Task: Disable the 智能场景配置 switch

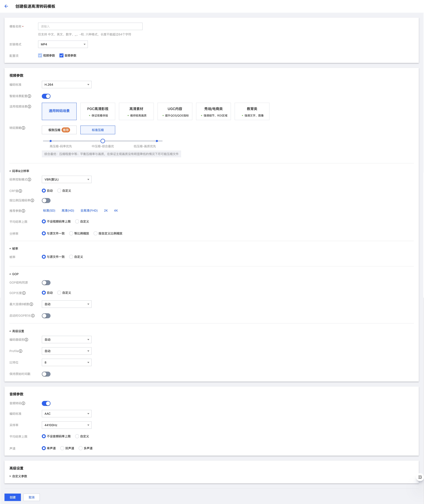Action: click(x=46, y=96)
